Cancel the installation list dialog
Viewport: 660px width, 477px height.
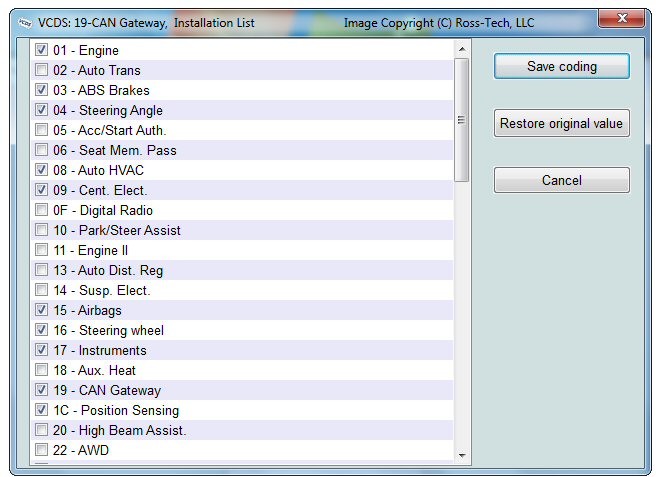(x=562, y=180)
